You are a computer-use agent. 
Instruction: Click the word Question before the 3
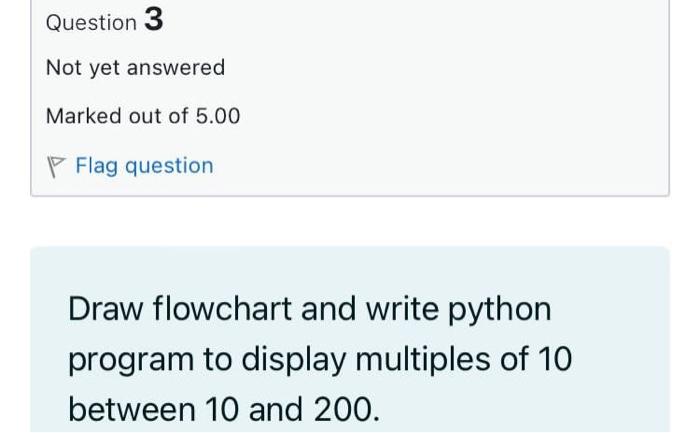coord(91,23)
